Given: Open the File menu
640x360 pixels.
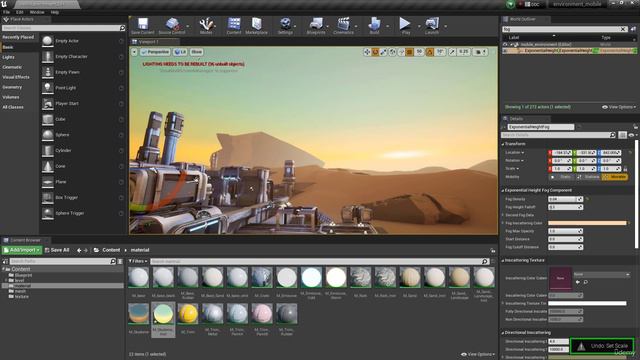Looking at the screenshot, I should [7, 12].
